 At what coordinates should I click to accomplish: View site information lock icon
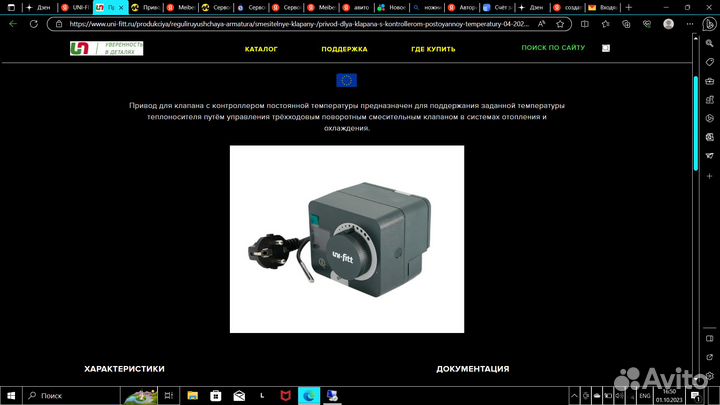59,24
